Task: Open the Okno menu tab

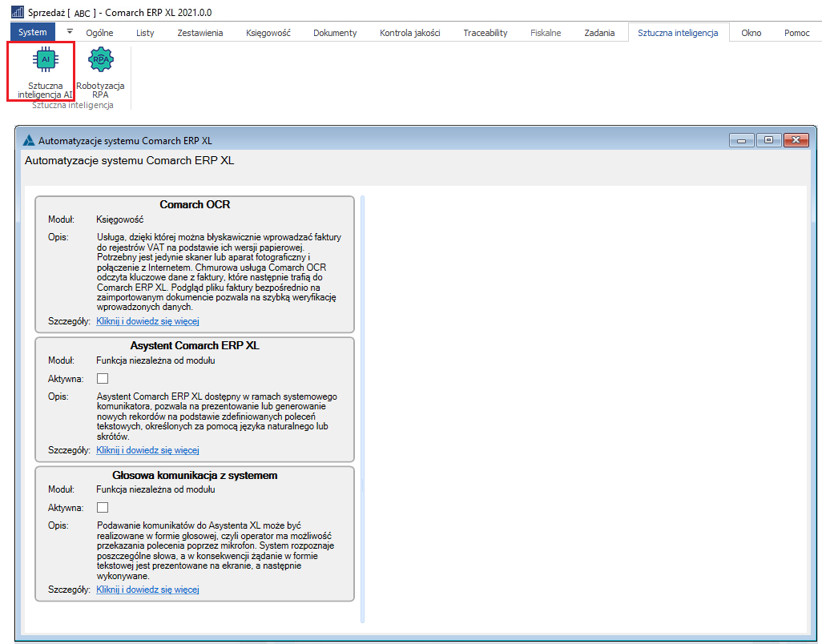Action: pos(751,33)
